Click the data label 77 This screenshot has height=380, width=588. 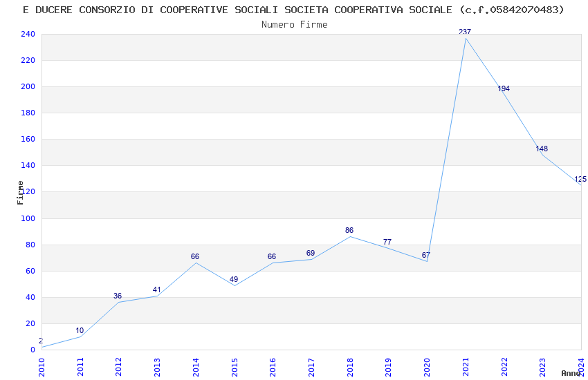point(387,242)
